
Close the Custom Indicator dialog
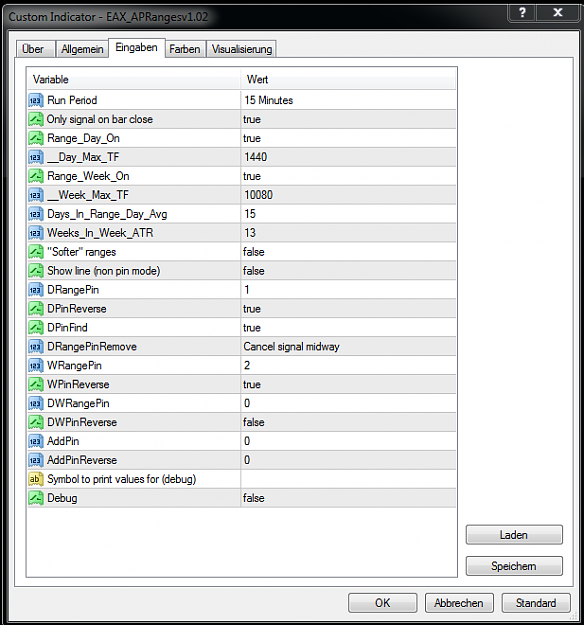[558, 13]
